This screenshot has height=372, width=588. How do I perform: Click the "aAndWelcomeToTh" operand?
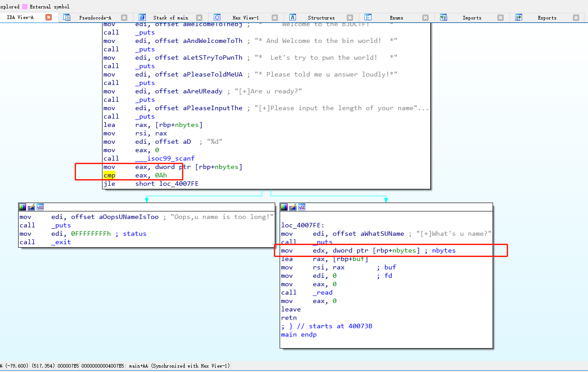tap(212, 41)
